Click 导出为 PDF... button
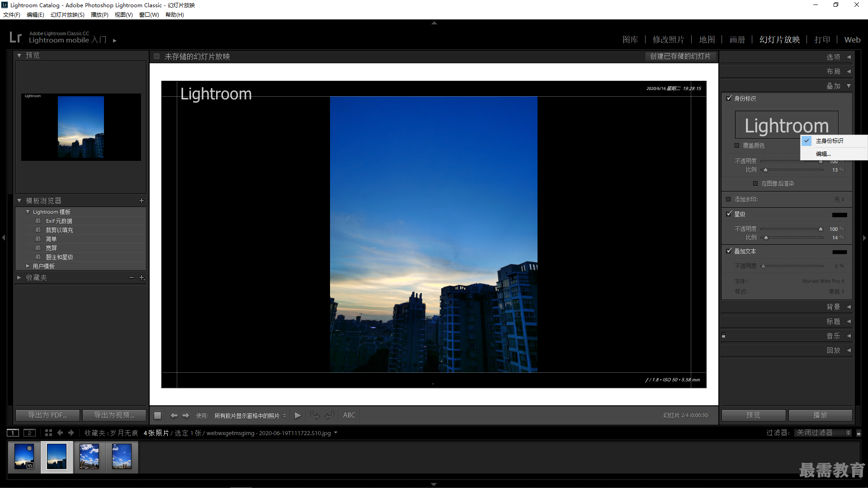This screenshot has width=868, height=488. [47, 415]
